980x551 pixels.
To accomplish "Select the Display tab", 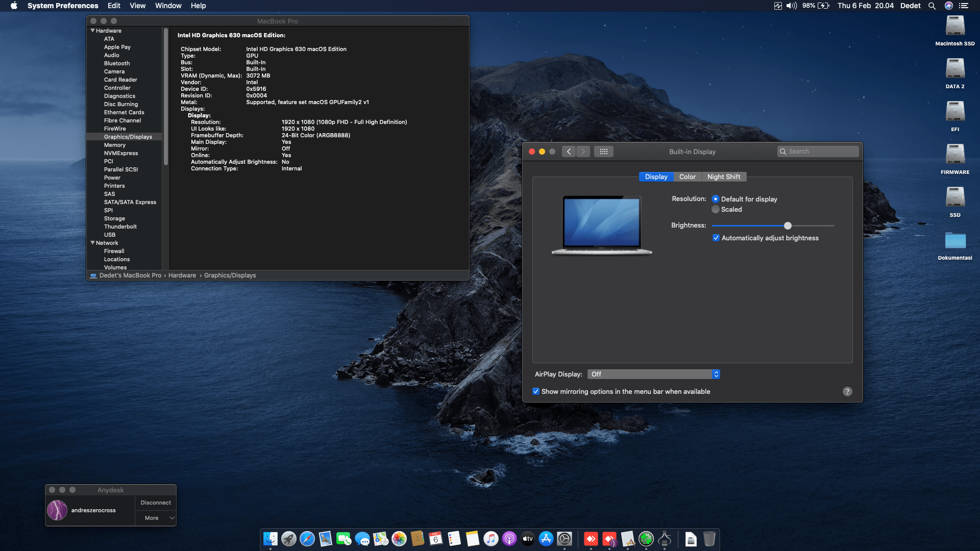I will tap(656, 177).
